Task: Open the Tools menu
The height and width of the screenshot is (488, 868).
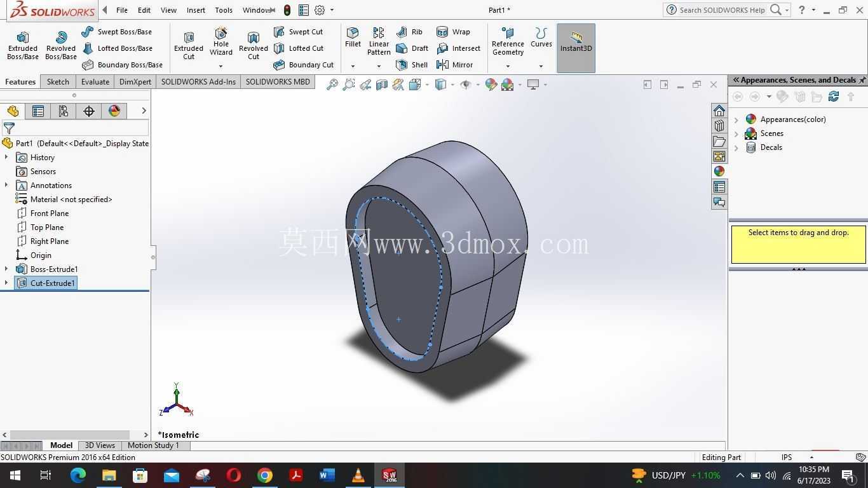Action: pyautogui.click(x=224, y=10)
